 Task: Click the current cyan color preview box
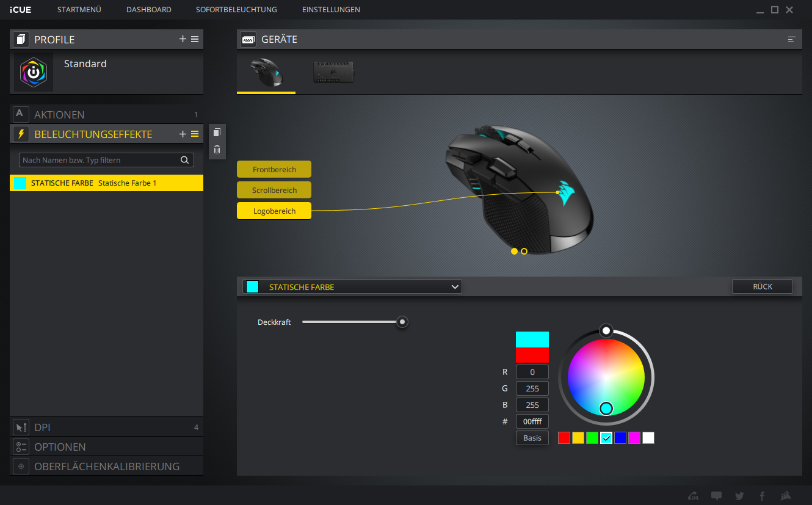point(532,340)
